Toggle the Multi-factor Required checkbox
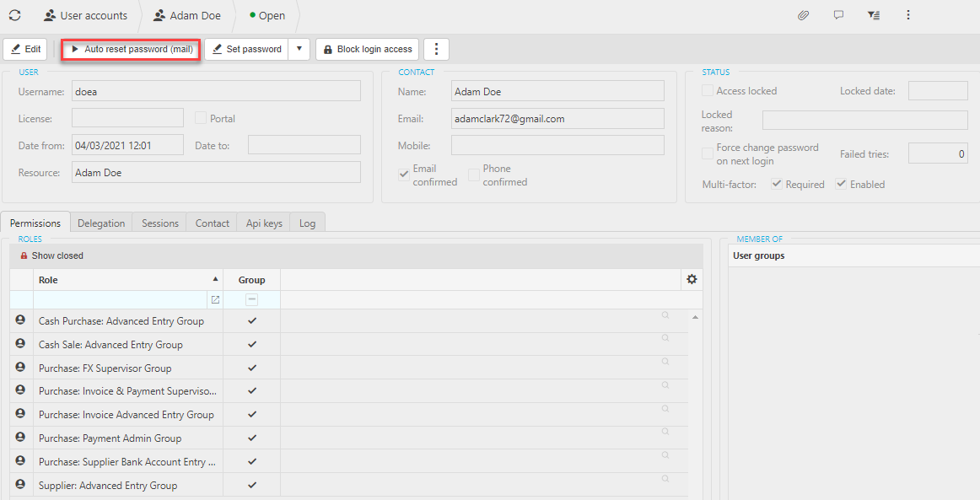The width and height of the screenshot is (980, 500). tap(777, 184)
